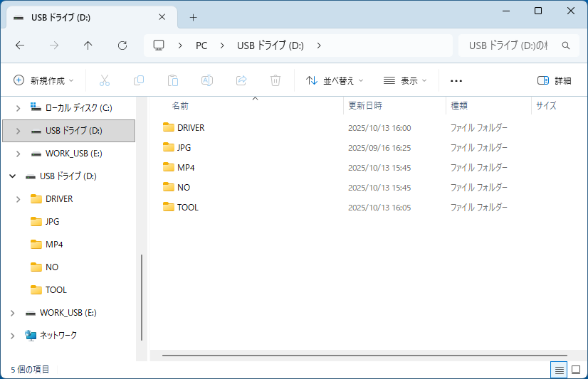Select JPG folder in file list
The image size is (588, 379).
184,148
